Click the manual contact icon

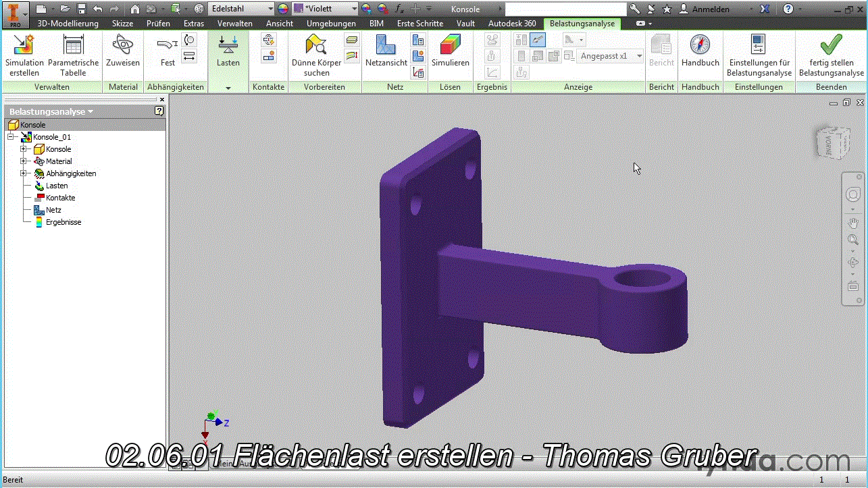coord(269,57)
